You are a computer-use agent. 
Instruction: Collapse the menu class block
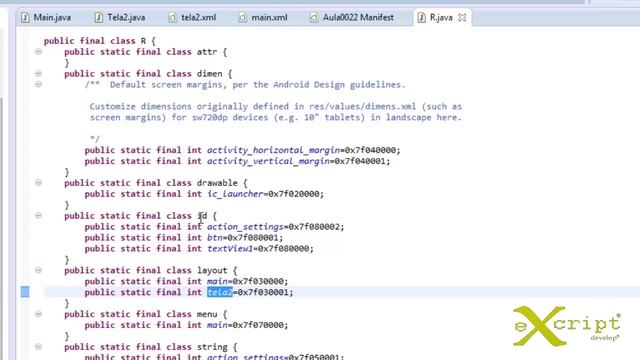pos(38,314)
